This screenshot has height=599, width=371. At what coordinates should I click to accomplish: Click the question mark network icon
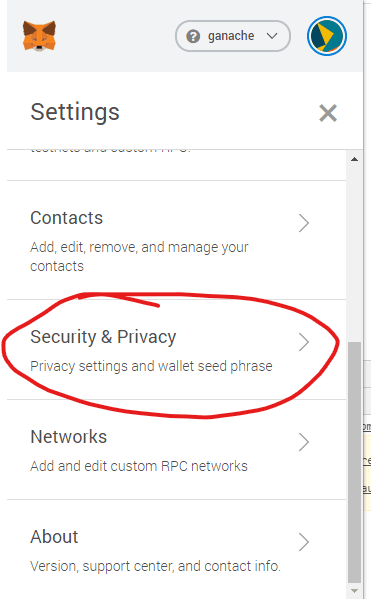point(193,36)
